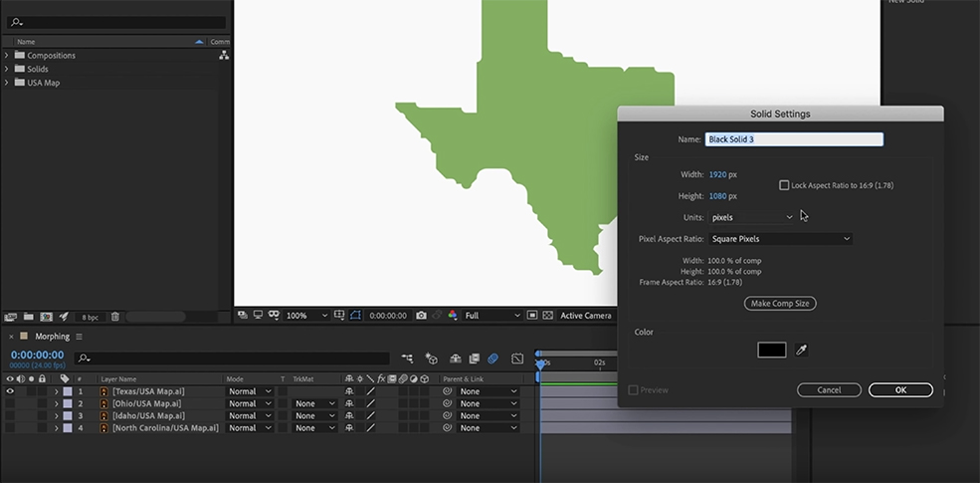Click the timeline layer search field
The image size is (980, 483).
click(x=232, y=359)
